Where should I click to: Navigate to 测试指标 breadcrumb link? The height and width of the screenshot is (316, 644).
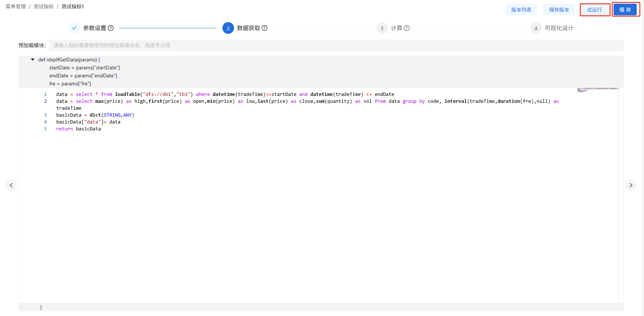coord(44,7)
